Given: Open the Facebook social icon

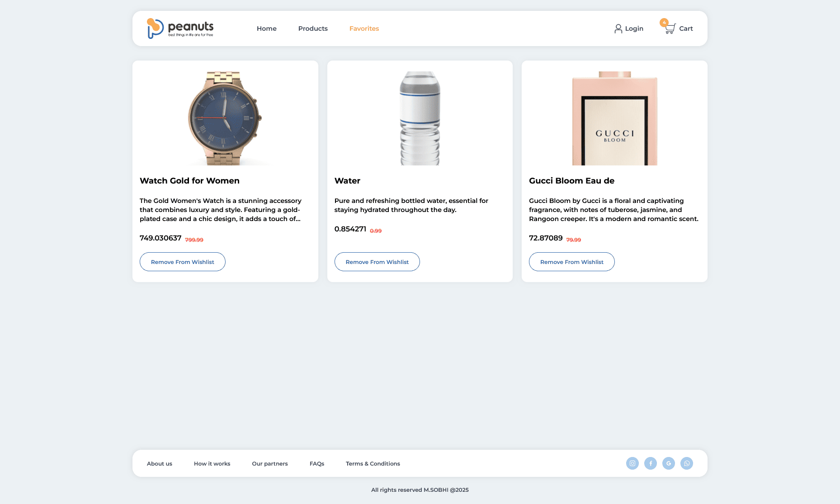Looking at the screenshot, I should [651, 463].
